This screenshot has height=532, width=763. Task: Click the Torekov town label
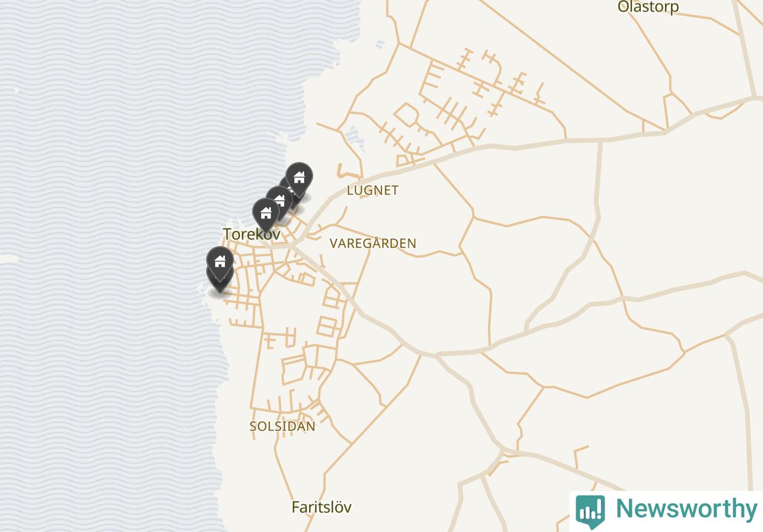click(252, 234)
